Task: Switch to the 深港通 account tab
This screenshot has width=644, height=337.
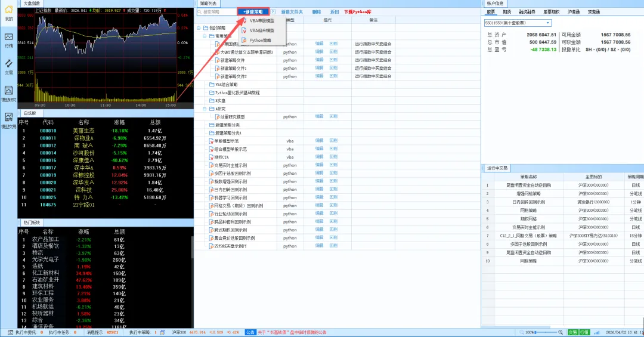Action: point(594,12)
